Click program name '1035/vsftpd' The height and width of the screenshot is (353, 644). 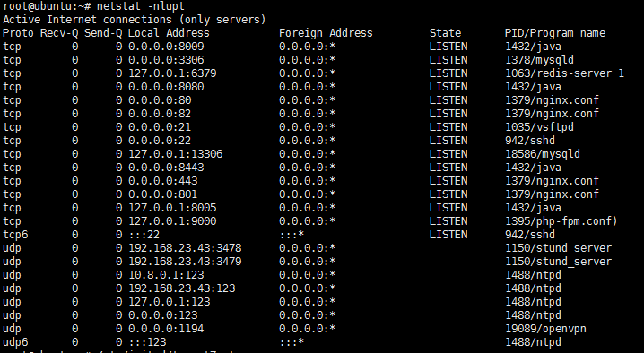(x=539, y=127)
